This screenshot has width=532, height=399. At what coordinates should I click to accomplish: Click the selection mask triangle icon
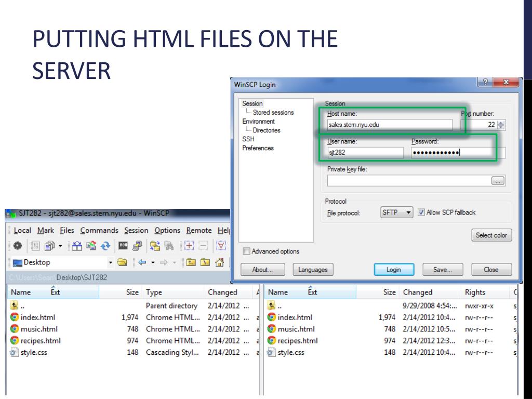coord(221,245)
